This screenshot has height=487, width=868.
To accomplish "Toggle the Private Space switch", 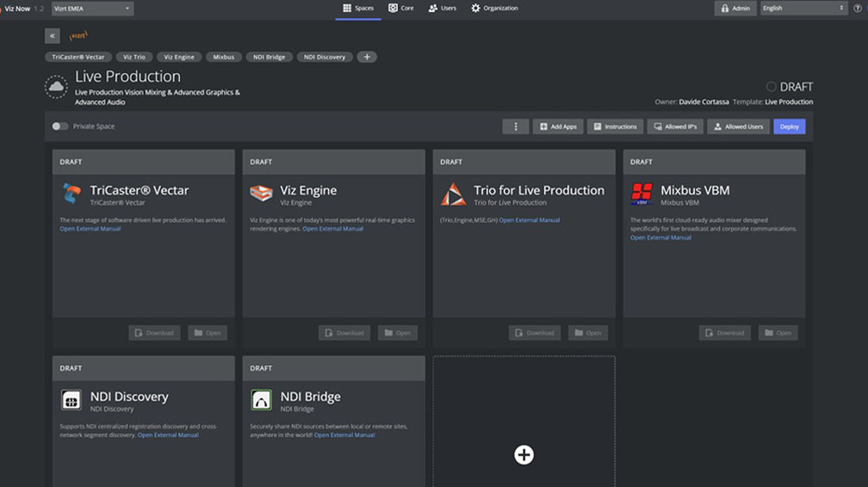I will (59, 126).
